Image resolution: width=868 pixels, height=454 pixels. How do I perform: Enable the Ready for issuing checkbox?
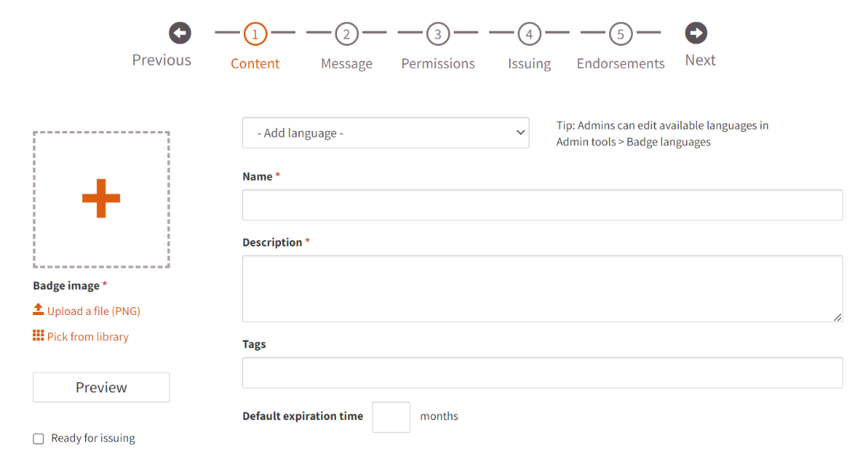(x=38, y=439)
